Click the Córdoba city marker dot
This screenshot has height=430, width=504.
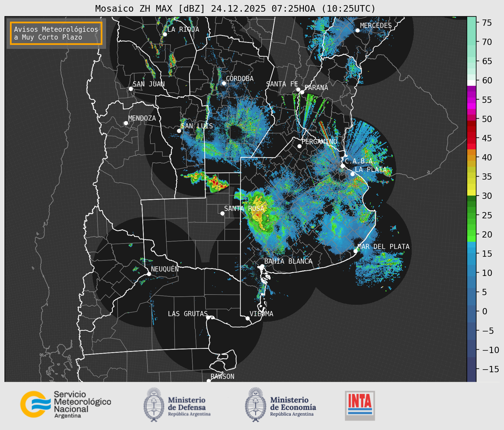coord(224,83)
